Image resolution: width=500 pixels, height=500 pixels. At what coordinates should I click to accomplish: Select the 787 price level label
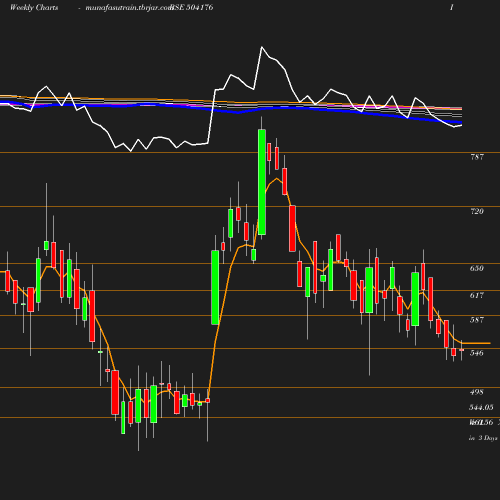477,157
